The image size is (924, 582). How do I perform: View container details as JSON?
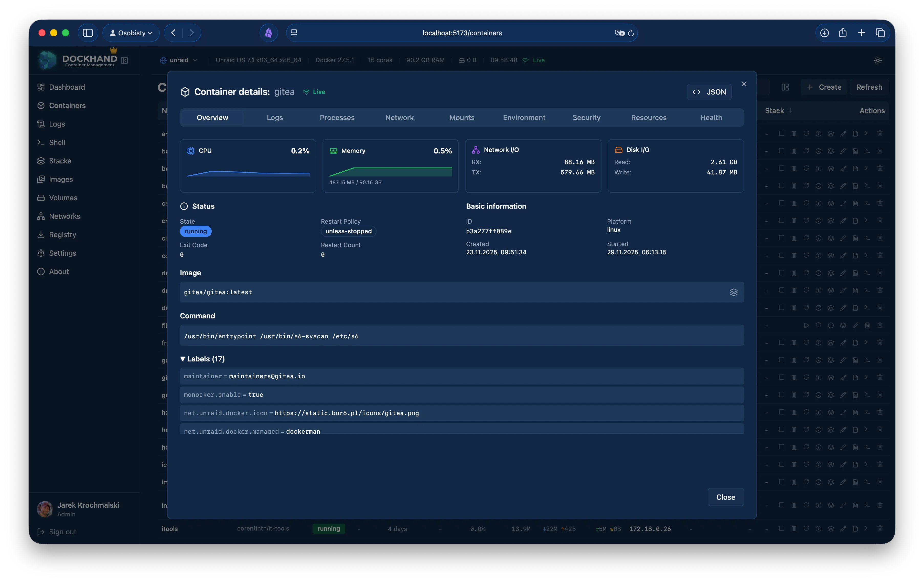tap(709, 92)
